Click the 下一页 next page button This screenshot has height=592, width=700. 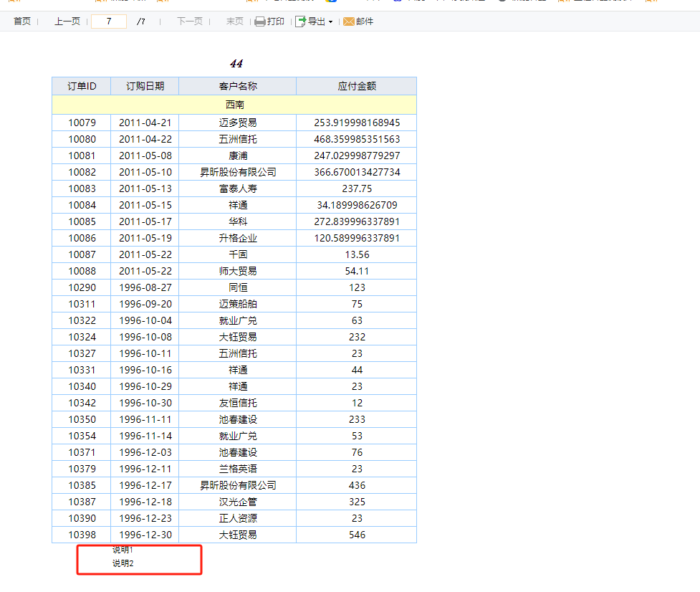pyautogui.click(x=190, y=22)
